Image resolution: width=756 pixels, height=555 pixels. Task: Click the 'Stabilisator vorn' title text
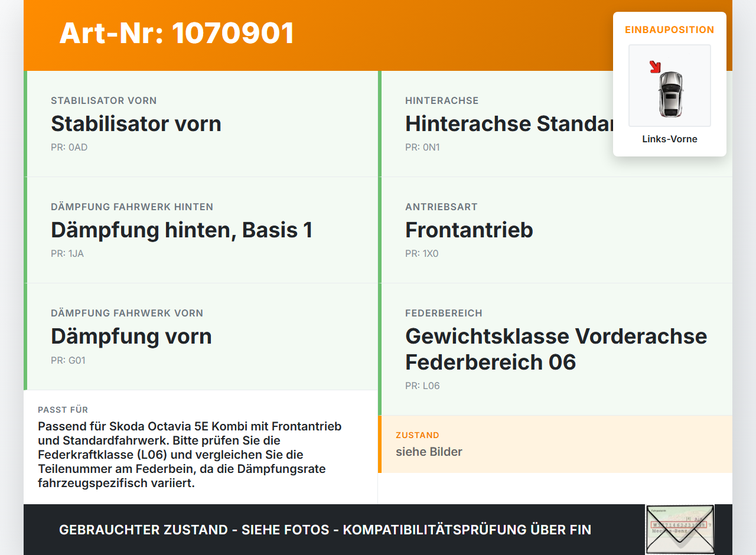click(136, 123)
